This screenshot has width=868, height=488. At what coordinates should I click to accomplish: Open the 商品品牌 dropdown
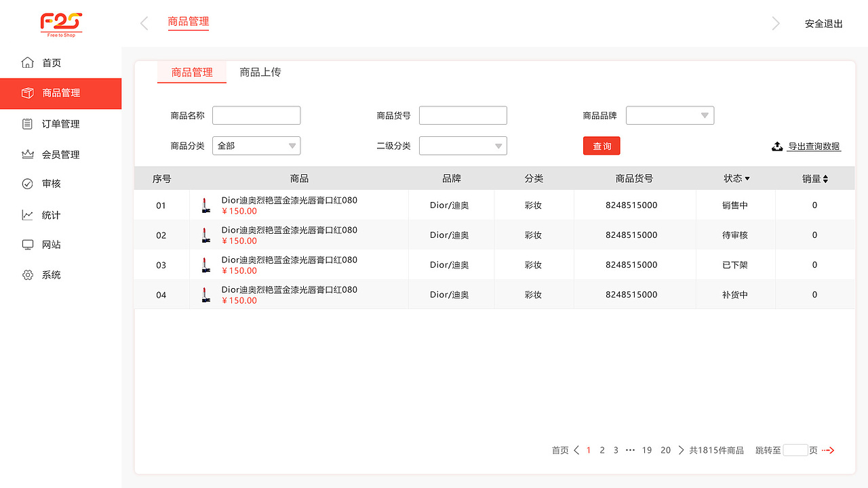[x=670, y=116]
